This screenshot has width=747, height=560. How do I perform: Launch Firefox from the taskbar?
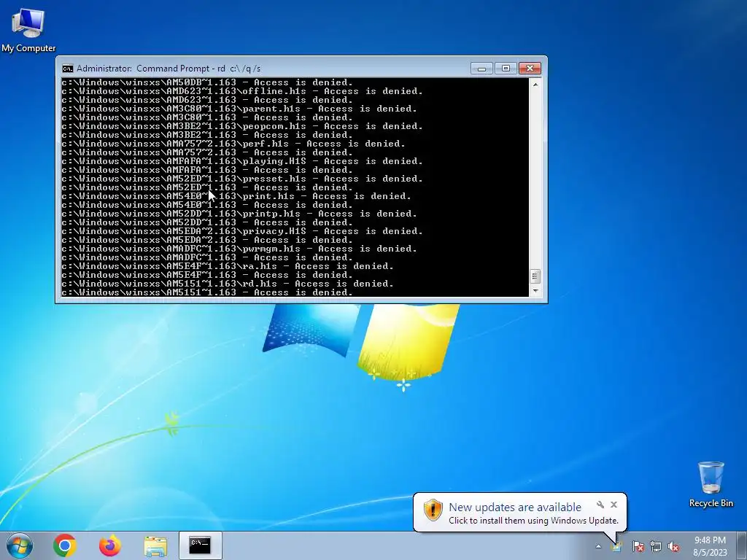(110, 545)
